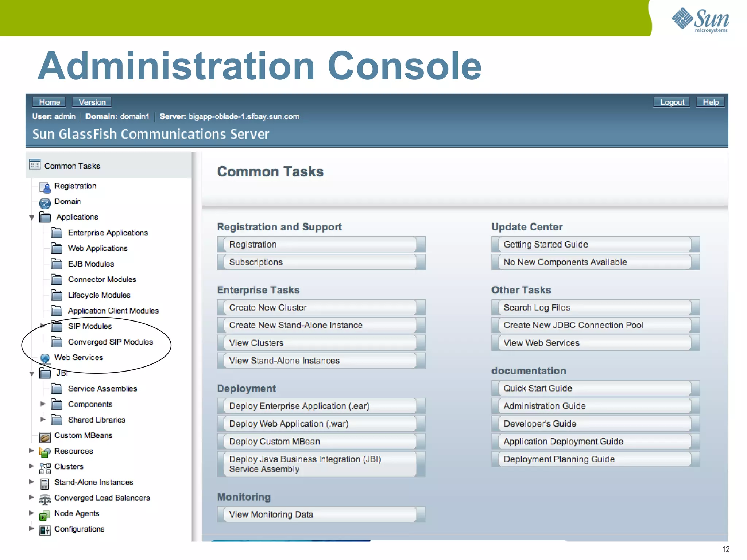Click the Converged Load Balancers icon
The image size is (747, 560).
[45, 499]
